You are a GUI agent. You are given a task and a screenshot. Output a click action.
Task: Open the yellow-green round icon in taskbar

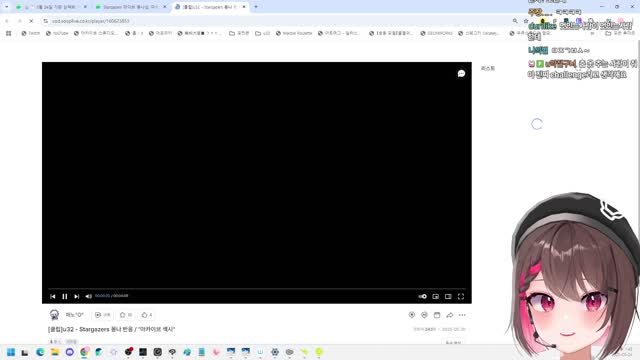click(319, 352)
